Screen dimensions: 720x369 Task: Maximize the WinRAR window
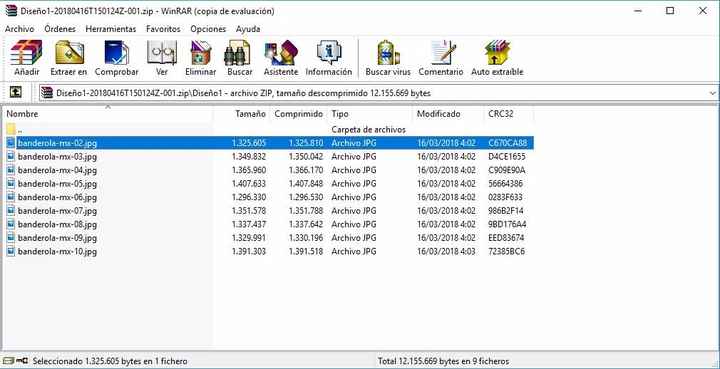670,11
